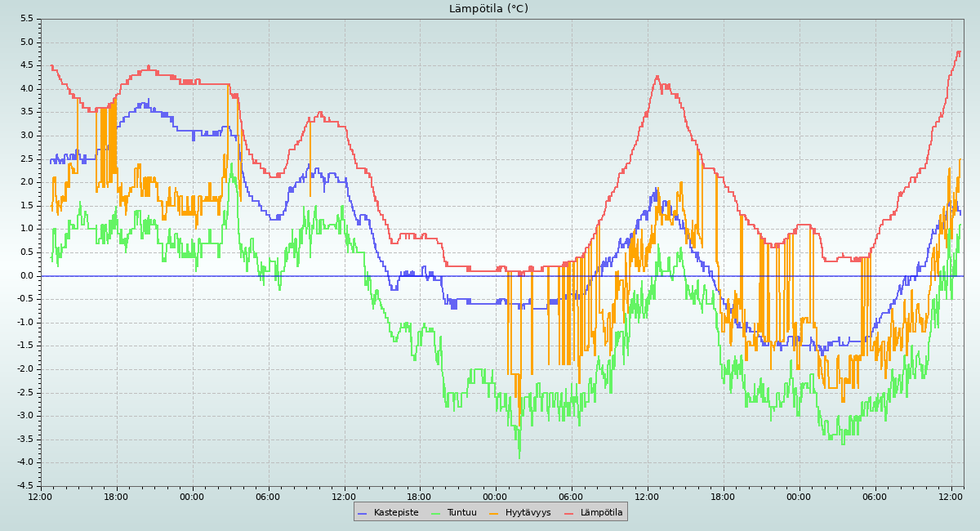Click the rightmost 06:00 time label
This screenshot has width=980, height=531.
pos(875,496)
